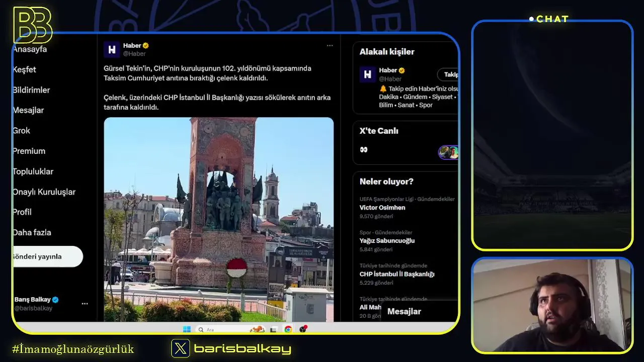Open Onaylı Kuruluşlar page
The image size is (644, 362).
tap(44, 192)
